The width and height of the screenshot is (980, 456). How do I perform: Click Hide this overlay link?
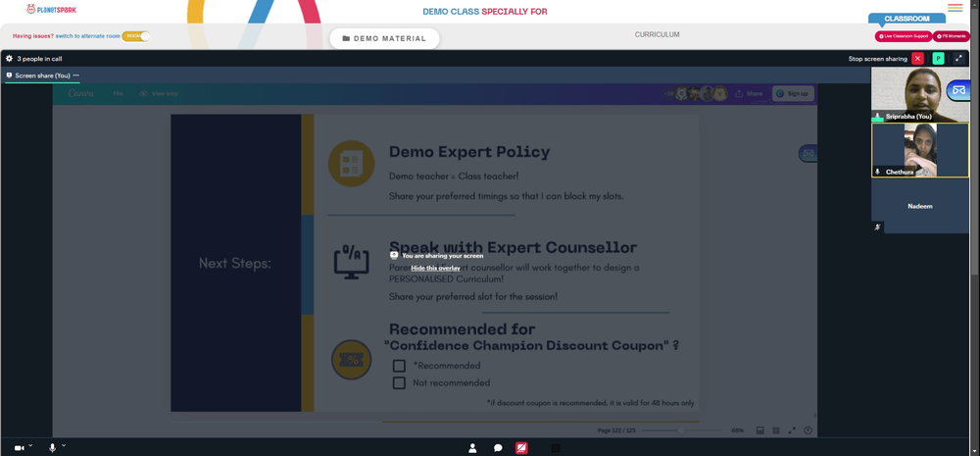tap(436, 268)
